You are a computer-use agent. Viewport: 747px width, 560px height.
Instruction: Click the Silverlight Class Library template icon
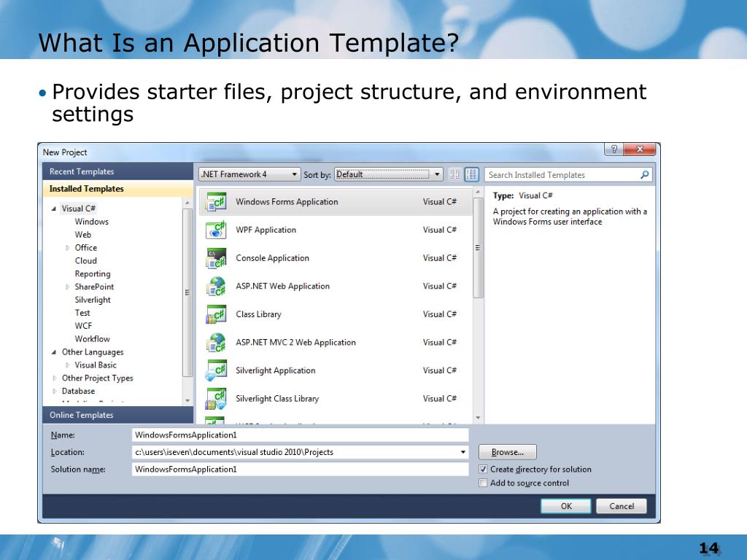216,399
